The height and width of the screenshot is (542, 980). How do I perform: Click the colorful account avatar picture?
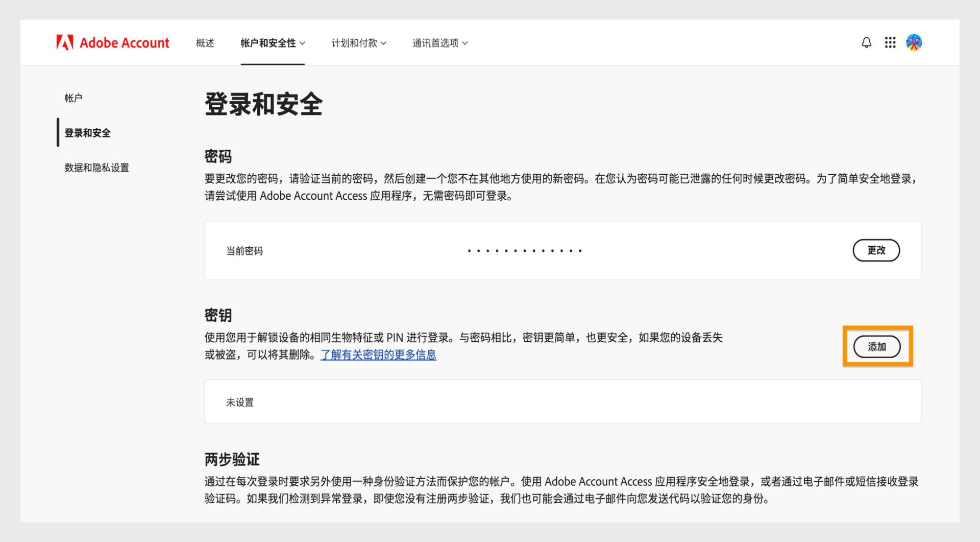coord(914,42)
